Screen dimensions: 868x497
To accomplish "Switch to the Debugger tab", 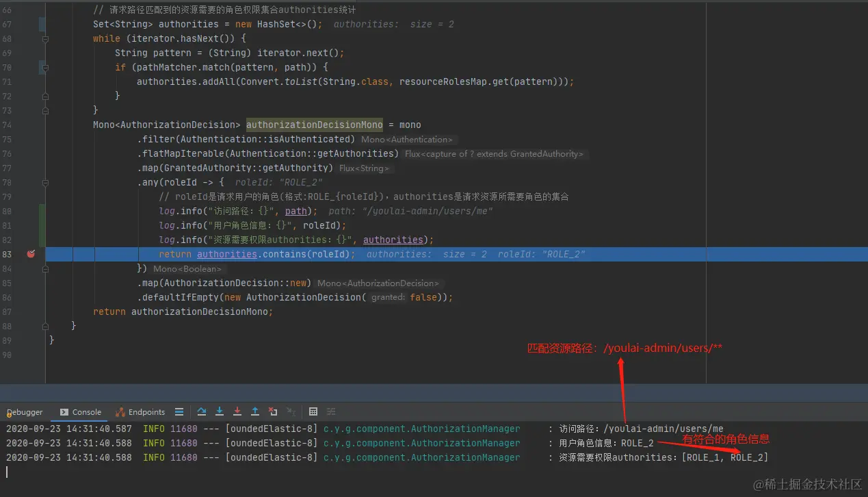I will pos(25,412).
